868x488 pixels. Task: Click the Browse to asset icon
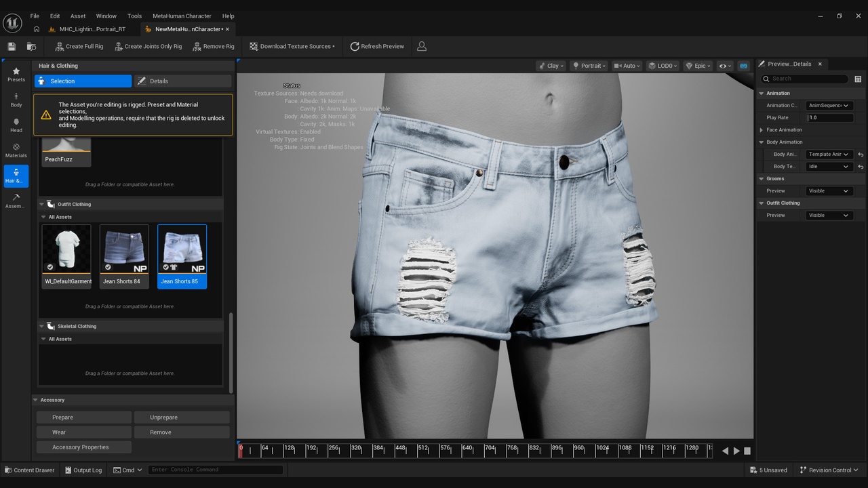[31, 46]
